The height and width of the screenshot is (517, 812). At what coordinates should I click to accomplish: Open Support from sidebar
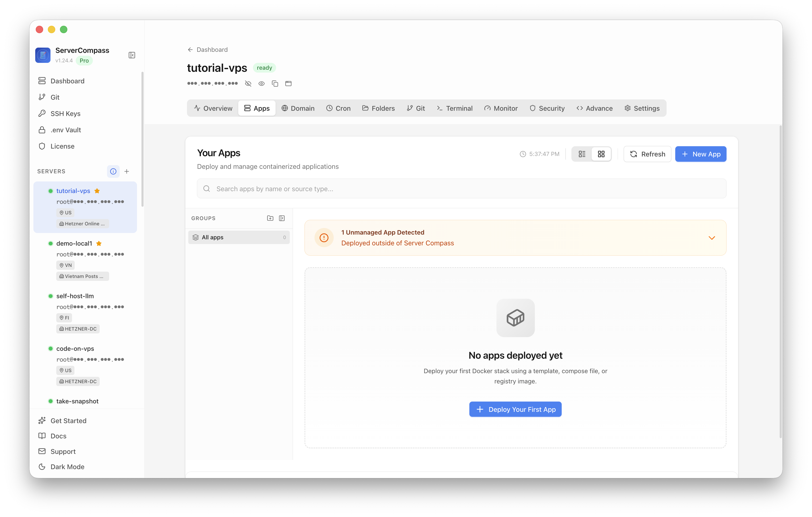(x=85, y=451)
